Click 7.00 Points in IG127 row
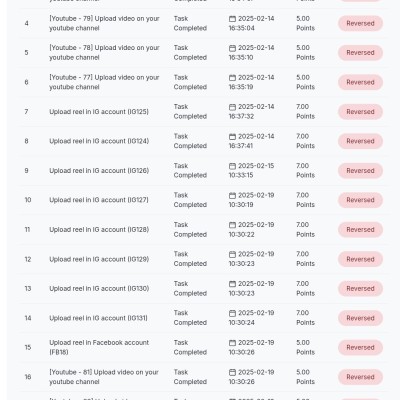The image size is (400, 400). [x=305, y=200]
